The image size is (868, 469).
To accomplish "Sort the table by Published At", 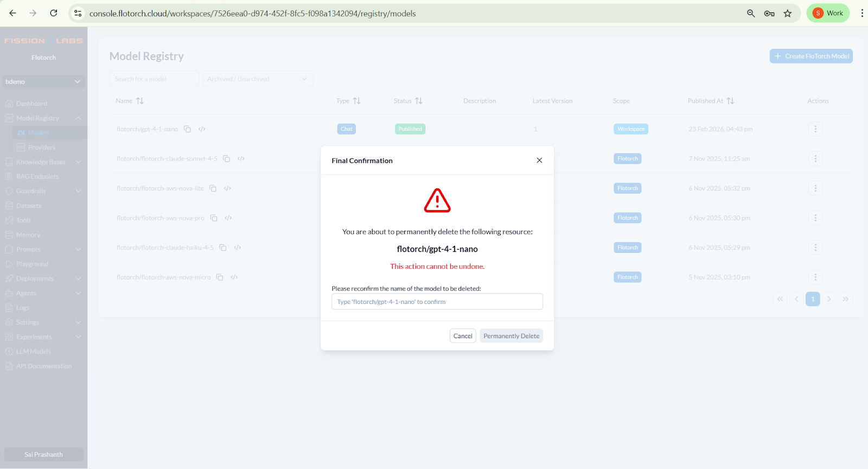I will pos(730,101).
